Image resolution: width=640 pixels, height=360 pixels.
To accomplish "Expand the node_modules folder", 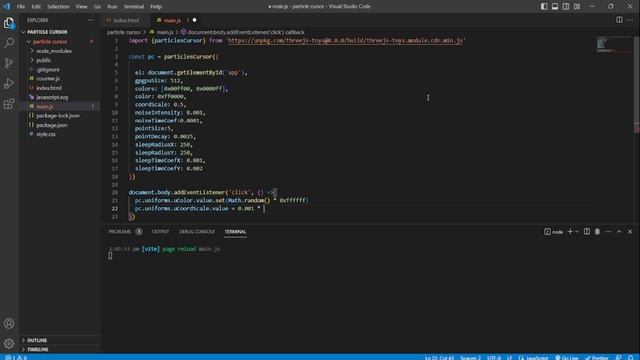I will tap(60, 51).
